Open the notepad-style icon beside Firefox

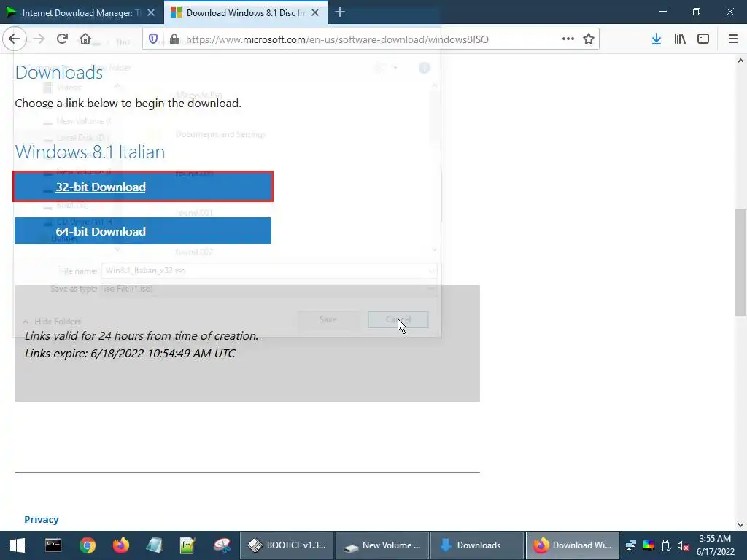(154, 545)
